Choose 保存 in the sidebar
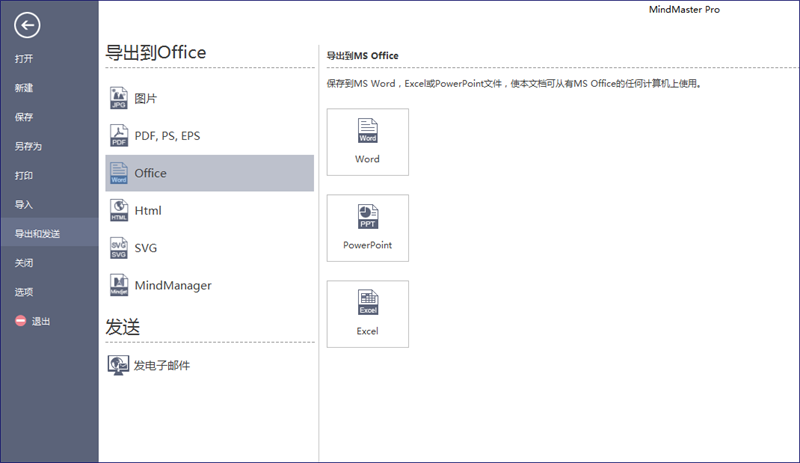The height and width of the screenshot is (463, 800). tap(24, 117)
